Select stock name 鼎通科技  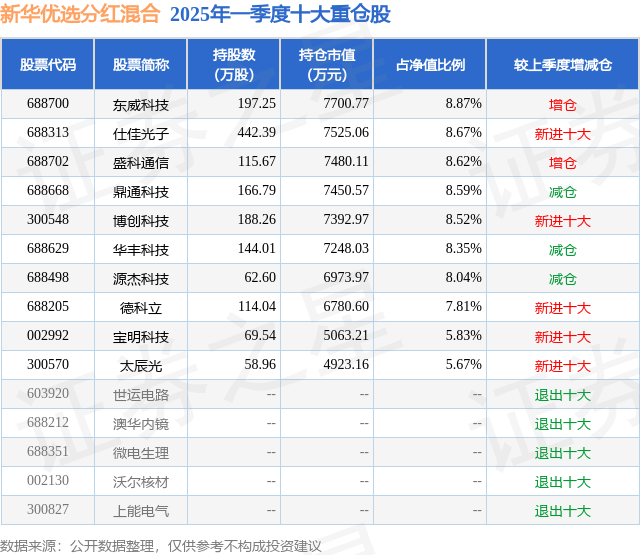[141, 192]
